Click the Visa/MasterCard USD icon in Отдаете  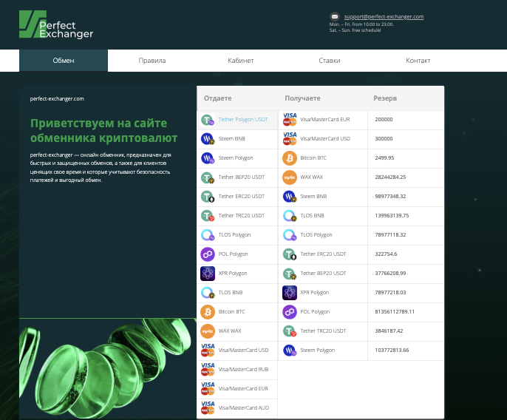point(208,350)
